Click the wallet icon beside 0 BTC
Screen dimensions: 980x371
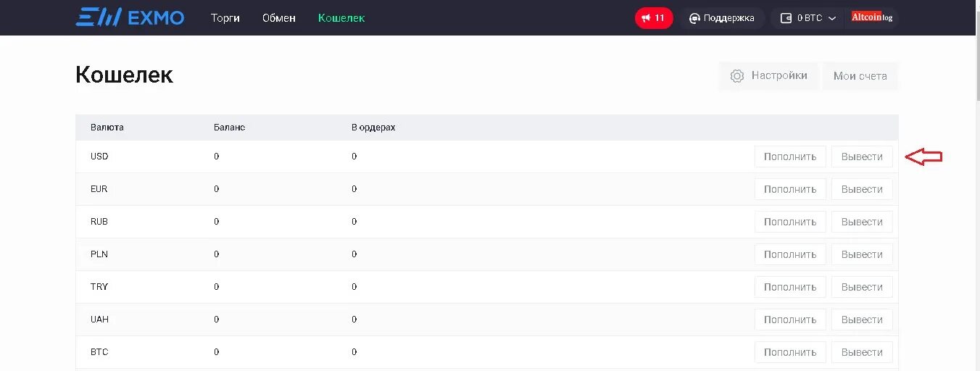point(786,18)
